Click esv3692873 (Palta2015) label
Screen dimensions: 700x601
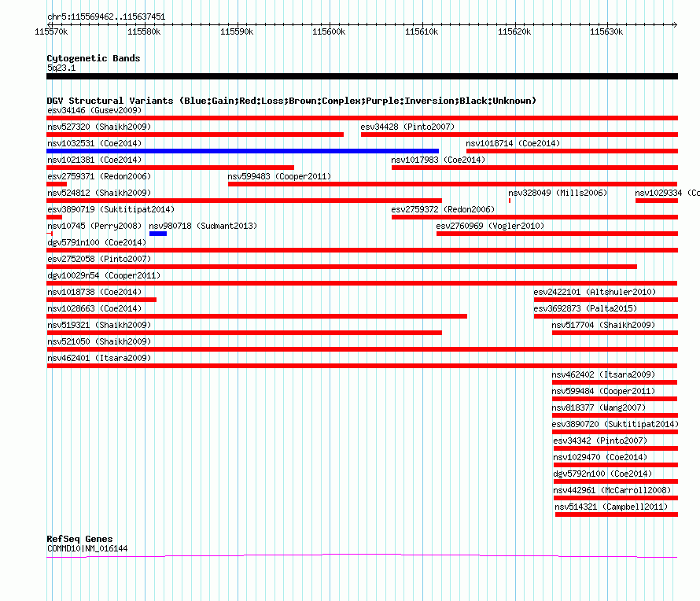(x=585, y=308)
